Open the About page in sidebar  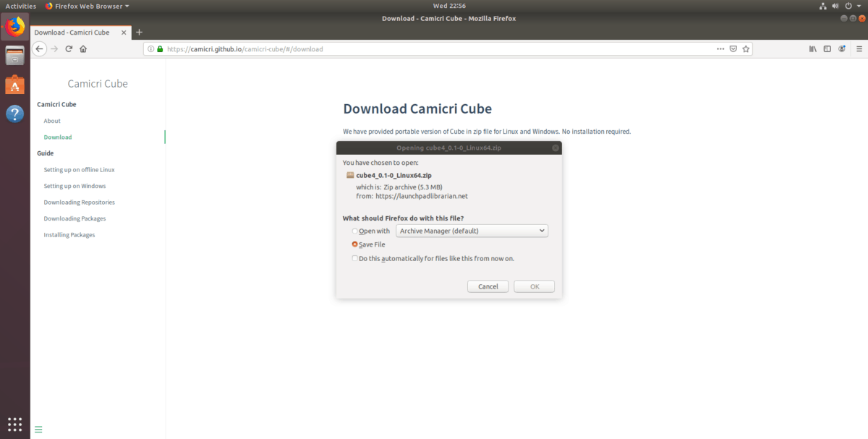coord(52,121)
